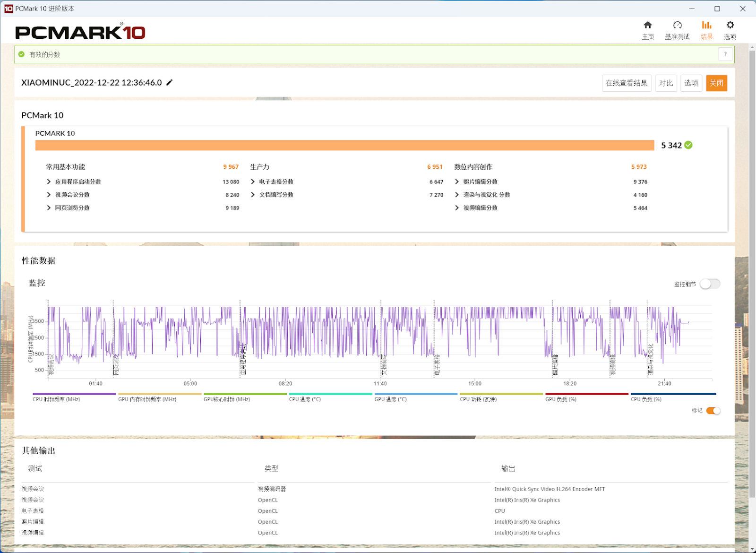The image size is (756, 553).
Task: Click the 9 376 photo editing score
Action: pos(640,182)
